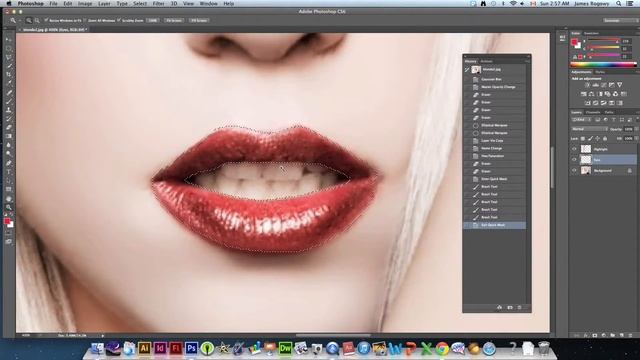Add an Invert adjustment
Viewport: 640px width, 360px height.
tap(587, 103)
